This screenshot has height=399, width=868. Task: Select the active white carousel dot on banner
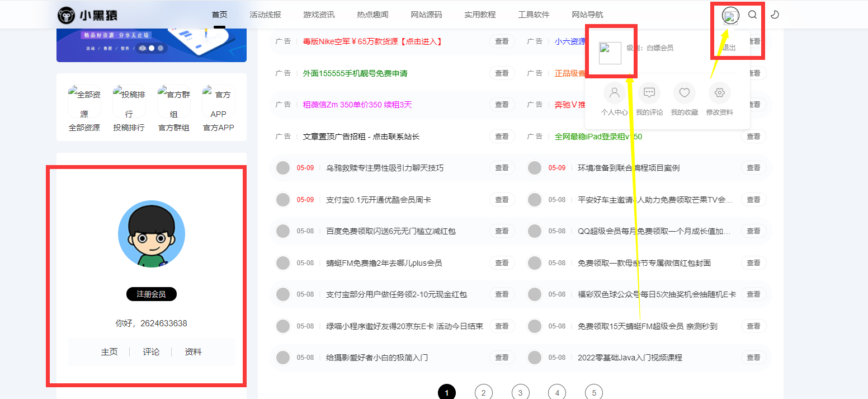152,48
